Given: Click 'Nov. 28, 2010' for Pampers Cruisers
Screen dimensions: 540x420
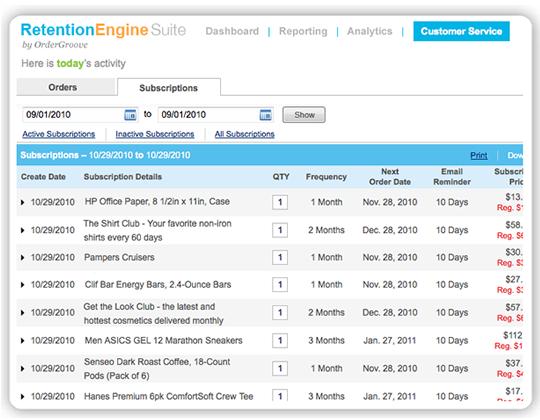Looking at the screenshot, I should pyautogui.click(x=390, y=257).
